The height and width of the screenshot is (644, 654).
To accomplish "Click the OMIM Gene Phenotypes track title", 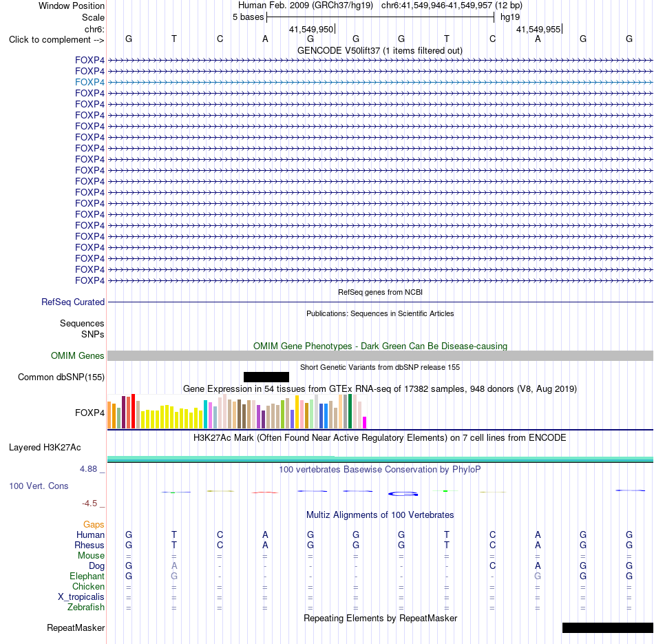I will click(x=380, y=346).
